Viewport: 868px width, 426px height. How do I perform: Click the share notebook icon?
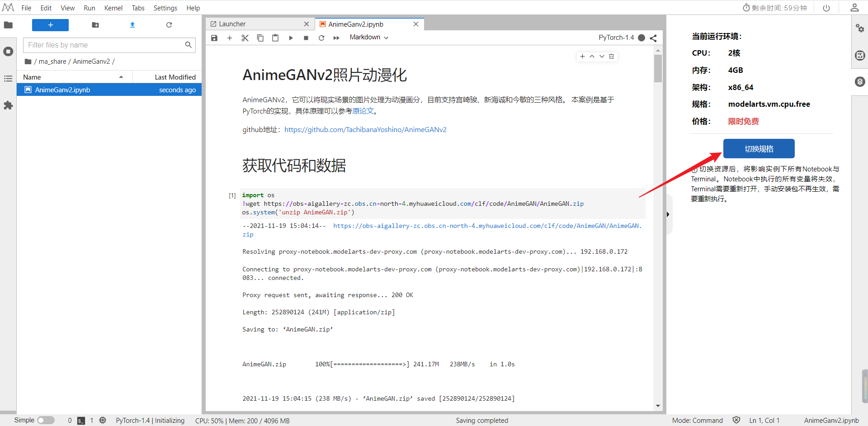pyautogui.click(x=653, y=38)
